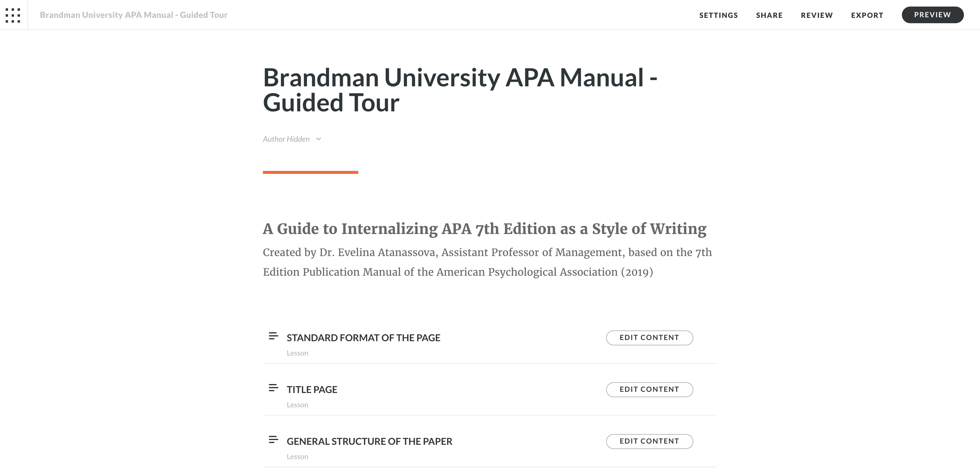This screenshot has height=471, width=980.
Task: Click the course name in the header breadcrumb
Action: pos(134,15)
